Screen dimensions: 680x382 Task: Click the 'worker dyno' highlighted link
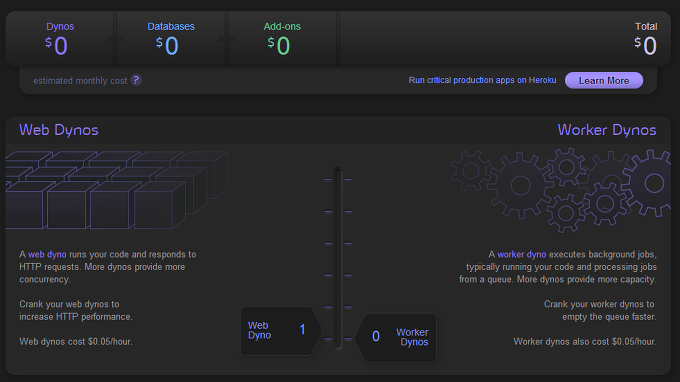(522, 255)
